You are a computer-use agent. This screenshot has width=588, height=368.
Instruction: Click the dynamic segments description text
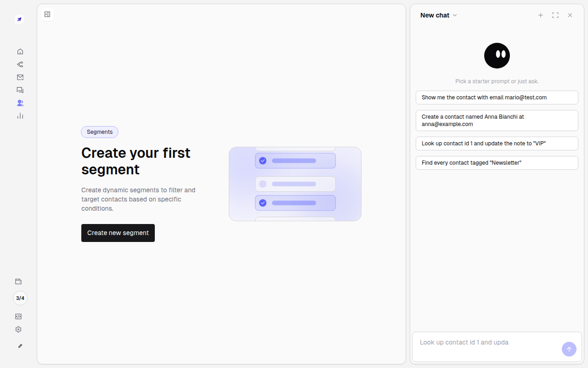point(139,199)
